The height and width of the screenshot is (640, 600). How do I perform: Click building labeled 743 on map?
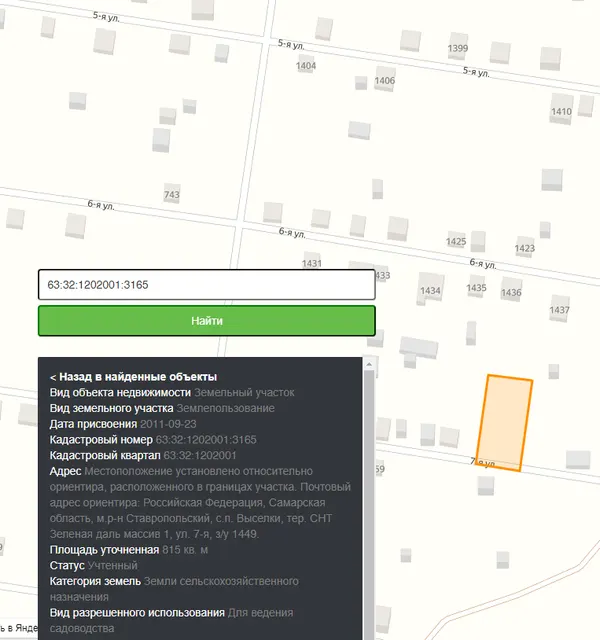(171, 195)
